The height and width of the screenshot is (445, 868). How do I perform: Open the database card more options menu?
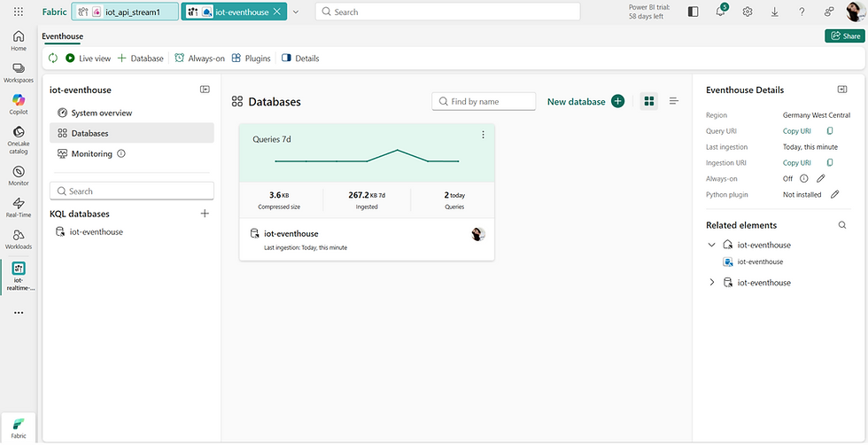click(483, 135)
